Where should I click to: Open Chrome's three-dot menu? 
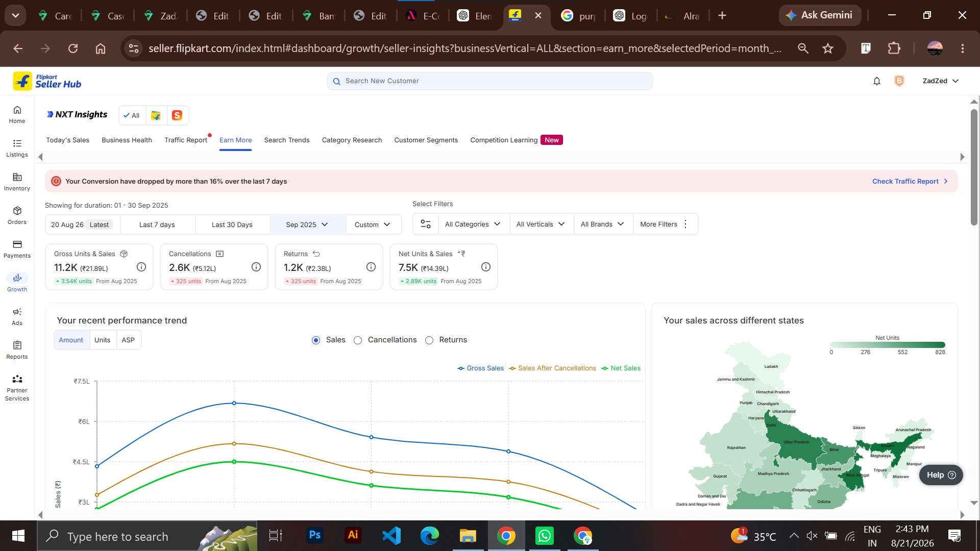pos(963,48)
